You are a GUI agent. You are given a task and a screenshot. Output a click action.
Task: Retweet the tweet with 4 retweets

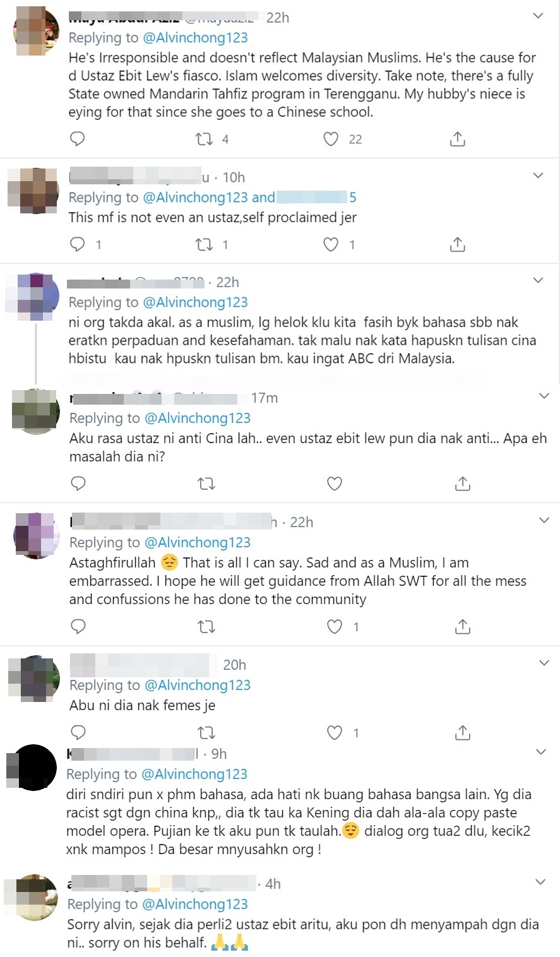(205, 139)
